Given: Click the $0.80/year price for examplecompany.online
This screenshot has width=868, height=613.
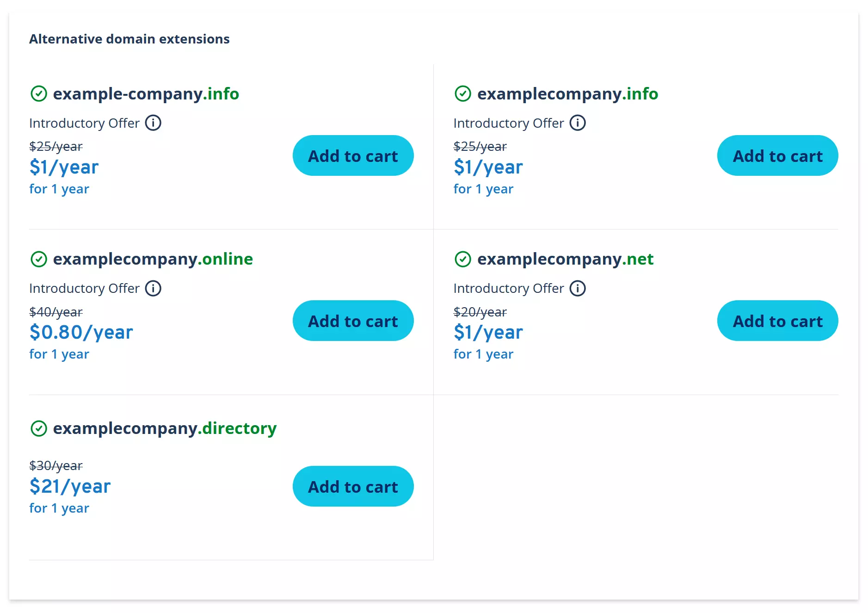Looking at the screenshot, I should click(x=81, y=331).
